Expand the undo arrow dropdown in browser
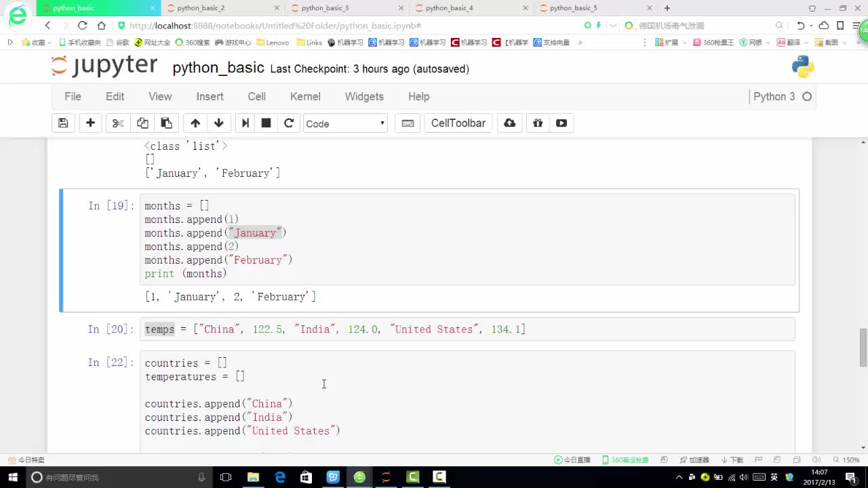Viewport: 868px width, 488px height. click(812, 26)
